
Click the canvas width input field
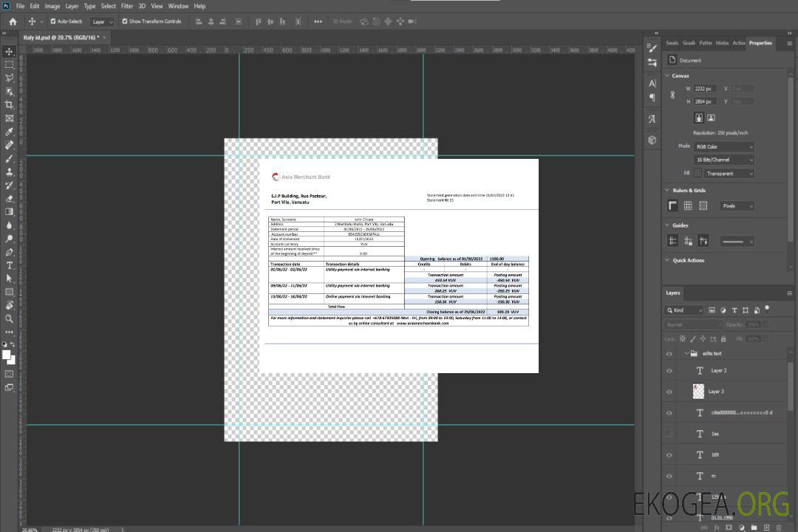pos(705,89)
